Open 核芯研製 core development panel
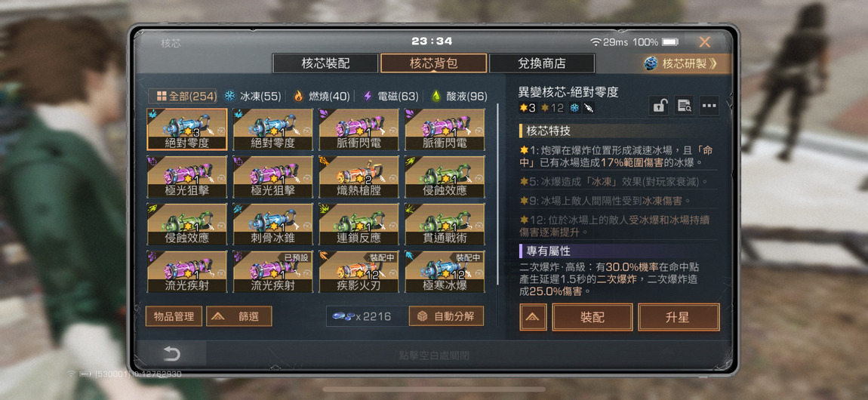This screenshot has height=400, width=868. [x=686, y=63]
